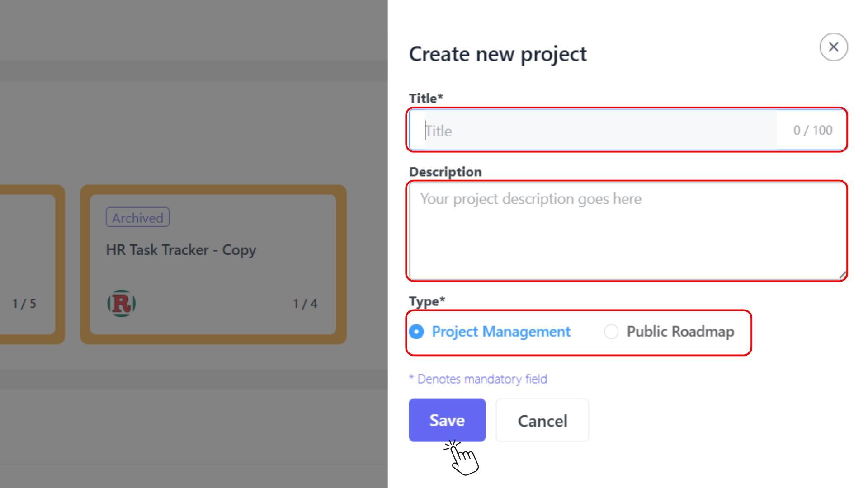Click the 1 / 4 task counter
868x488 pixels.
tap(305, 304)
